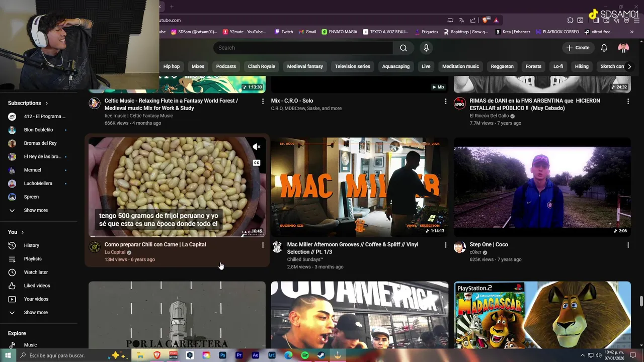Open options for Como preparar Chili con Carne
The width and height of the screenshot is (644, 362).
tap(263, 245)
